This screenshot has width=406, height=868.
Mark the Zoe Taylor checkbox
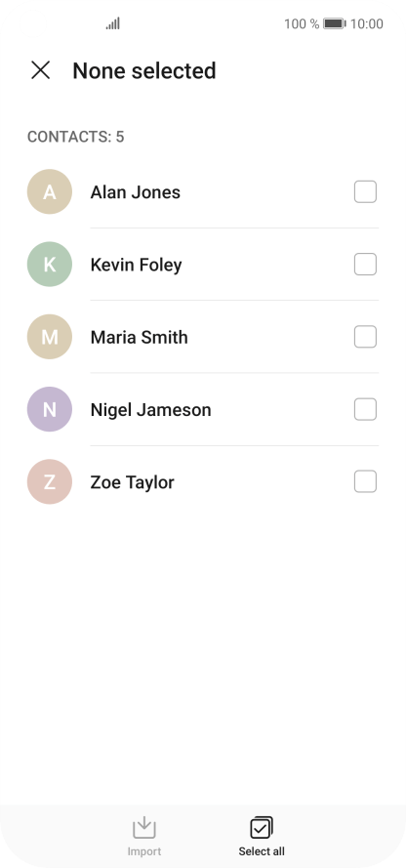tap(365, 481)
